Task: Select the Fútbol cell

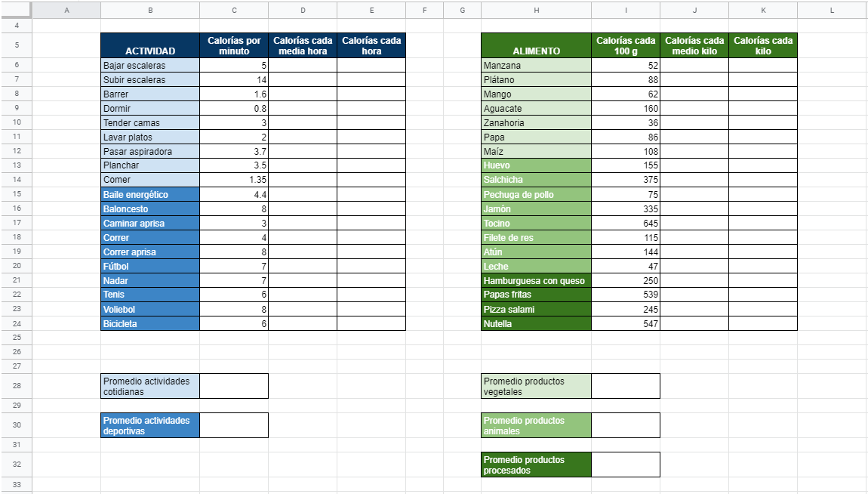Action: [150, 267]
